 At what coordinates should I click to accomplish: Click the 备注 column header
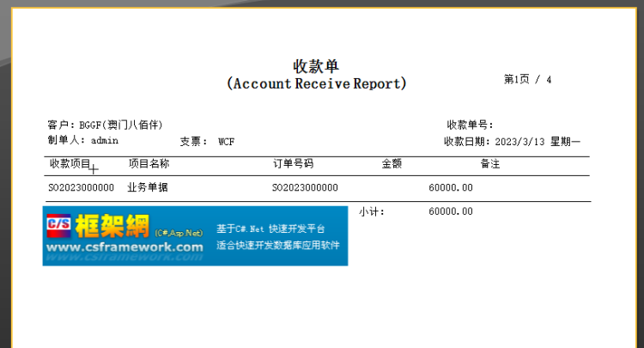(489, 163)
